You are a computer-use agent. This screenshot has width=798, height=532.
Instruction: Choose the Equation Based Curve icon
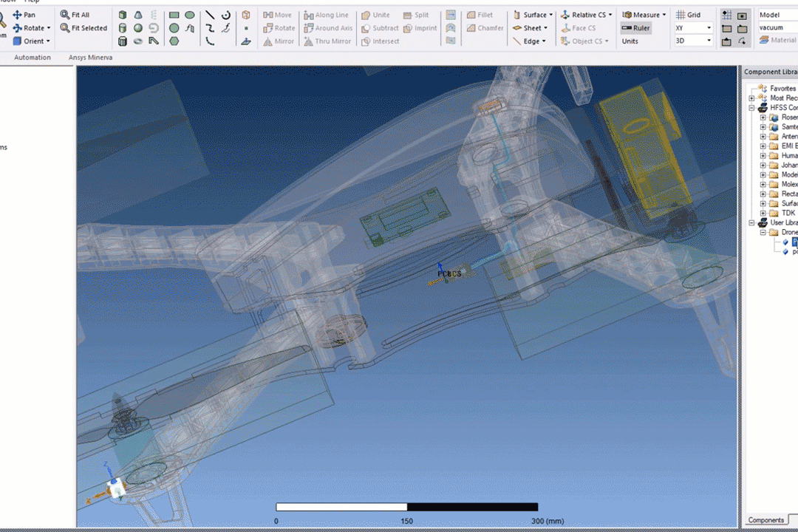click(226, 28)
